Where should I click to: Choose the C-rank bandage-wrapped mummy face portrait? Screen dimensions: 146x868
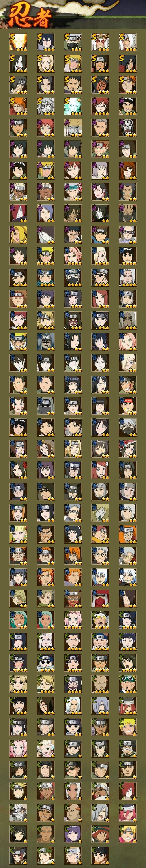[19, 812]
